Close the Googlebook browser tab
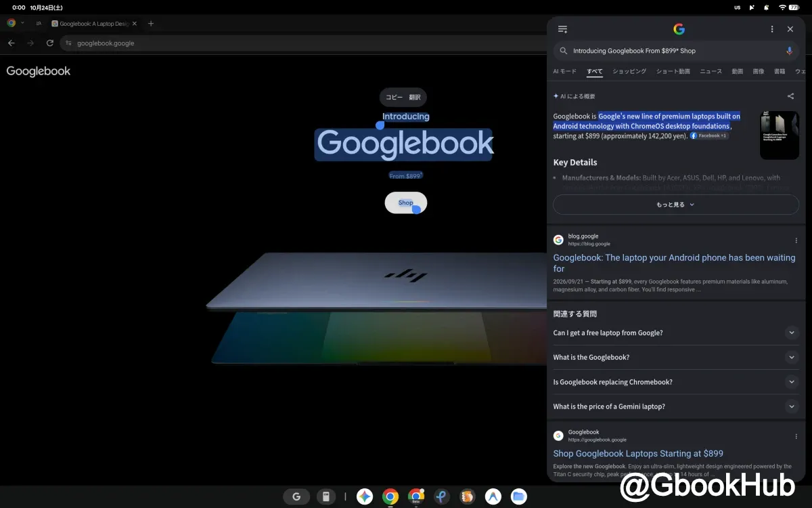This screenshot has height=508, width=812. point(134,24)
